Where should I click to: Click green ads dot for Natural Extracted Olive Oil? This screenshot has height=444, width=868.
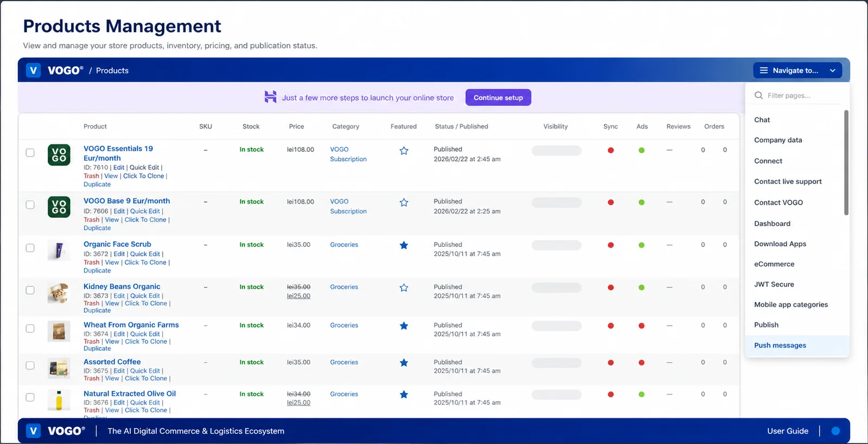(642, 395)
